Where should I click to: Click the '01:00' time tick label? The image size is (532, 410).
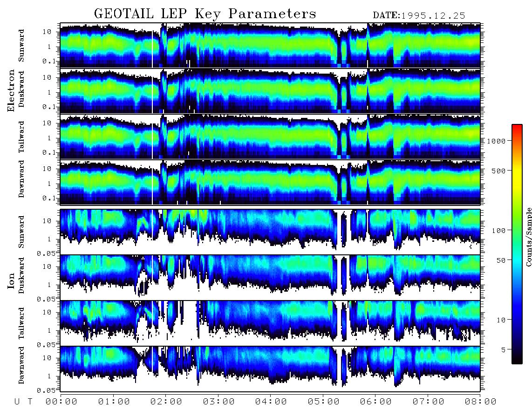click(x=114, y=402)
